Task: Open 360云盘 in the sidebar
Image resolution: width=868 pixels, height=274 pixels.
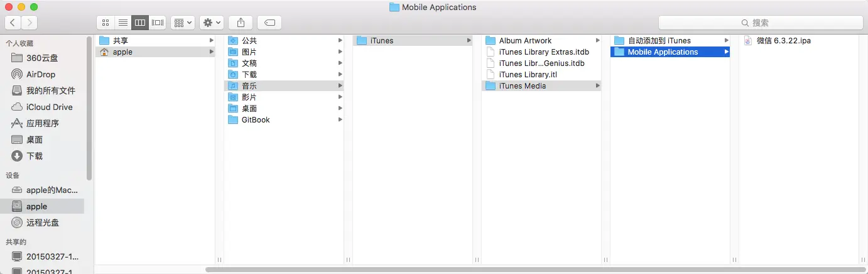Action: pyautogui.click(x=42, y=58)
